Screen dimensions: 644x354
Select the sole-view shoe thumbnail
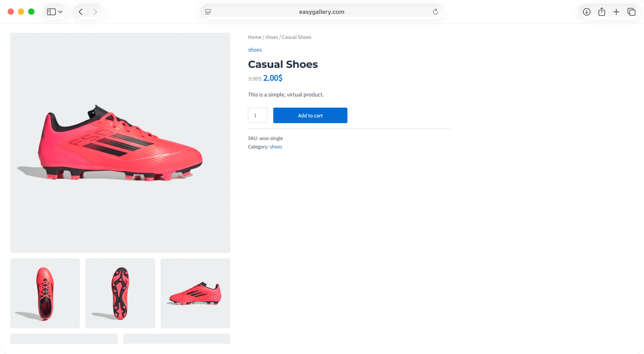click(120, 293)
